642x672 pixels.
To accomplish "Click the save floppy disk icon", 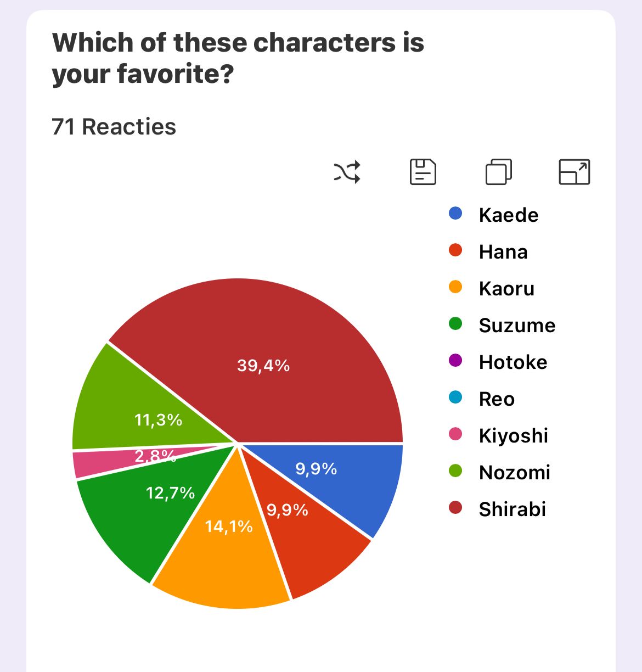I will point(423,172).
